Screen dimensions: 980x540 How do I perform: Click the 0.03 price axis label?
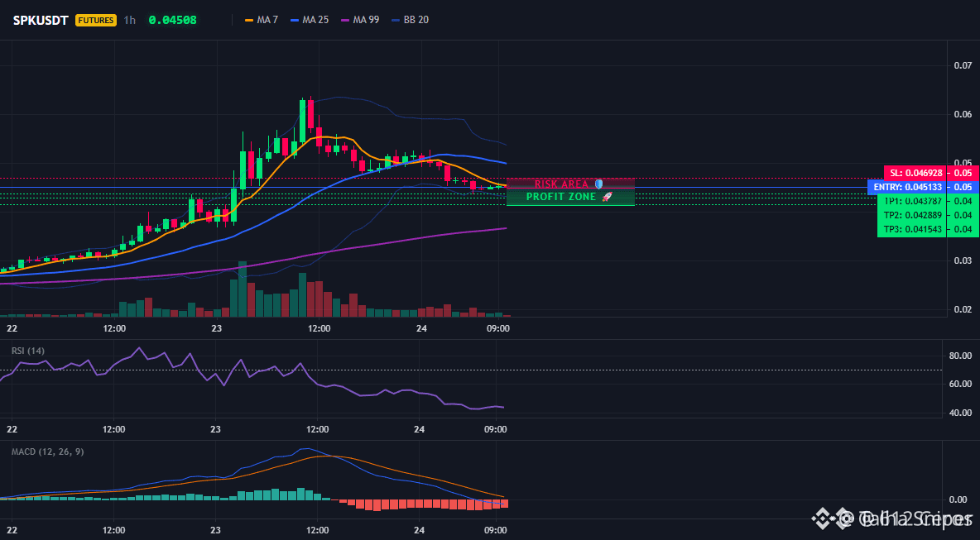point(963,260)
